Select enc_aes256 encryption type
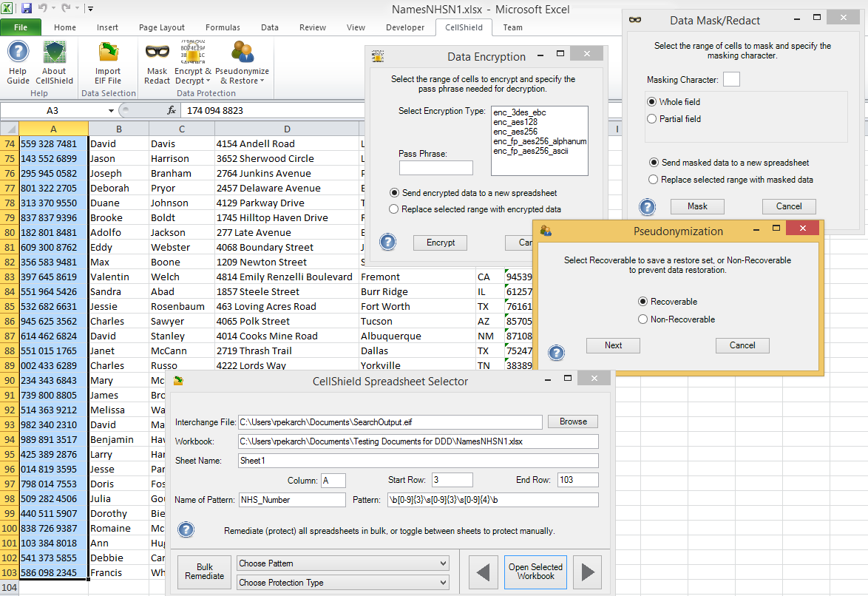868x596 pixels. 515,132
